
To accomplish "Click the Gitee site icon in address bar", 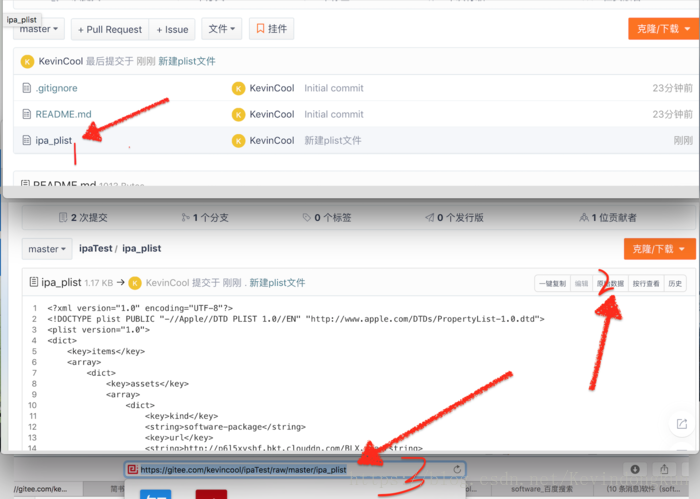I will (133, 470).
